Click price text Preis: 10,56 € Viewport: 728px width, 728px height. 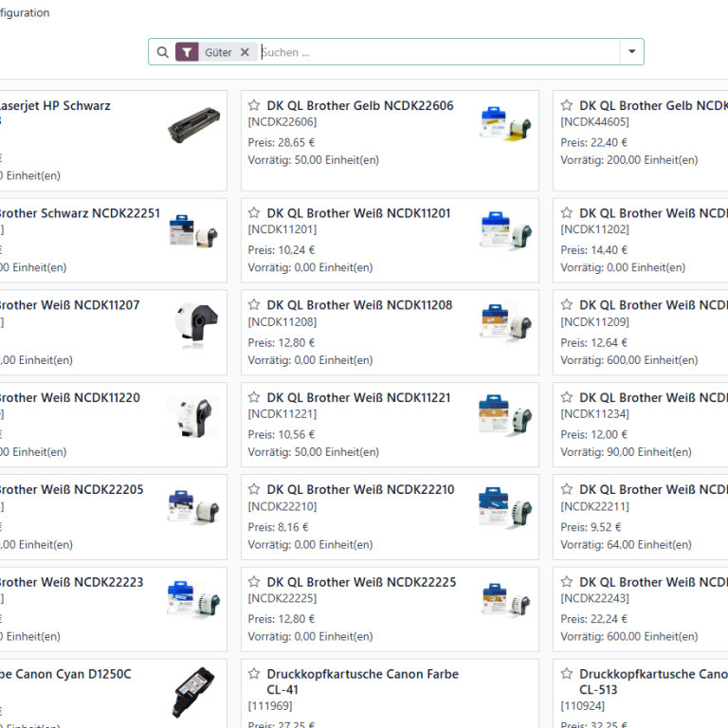(x=281, y=434)
